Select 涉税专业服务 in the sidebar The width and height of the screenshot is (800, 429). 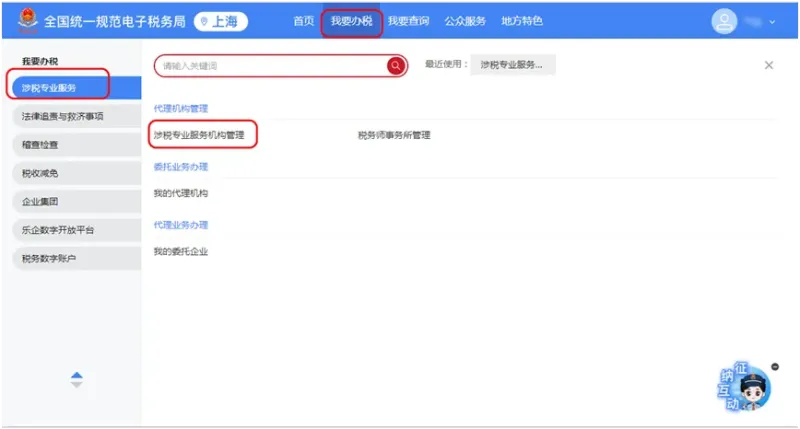tap(77, 88)
